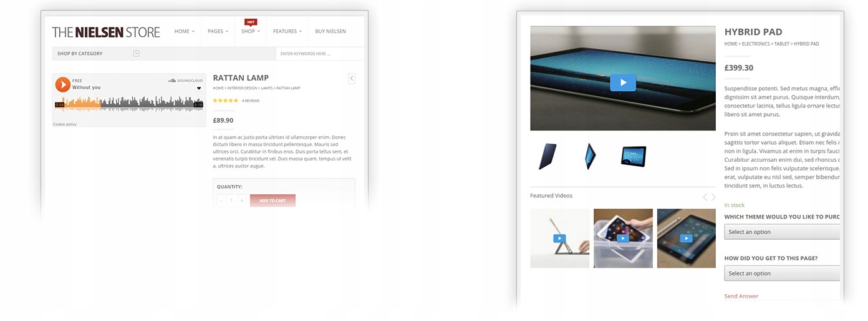Seek within the SoundCloud waveform
The width and height of the screenshot is (868, 321).
pos(129,104)
